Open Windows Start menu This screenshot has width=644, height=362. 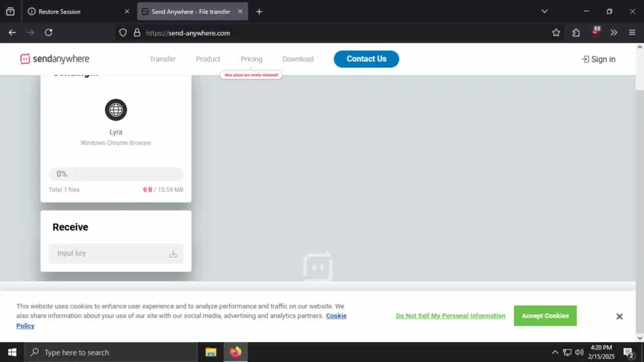pyautogui.click(x=12, y=352)
